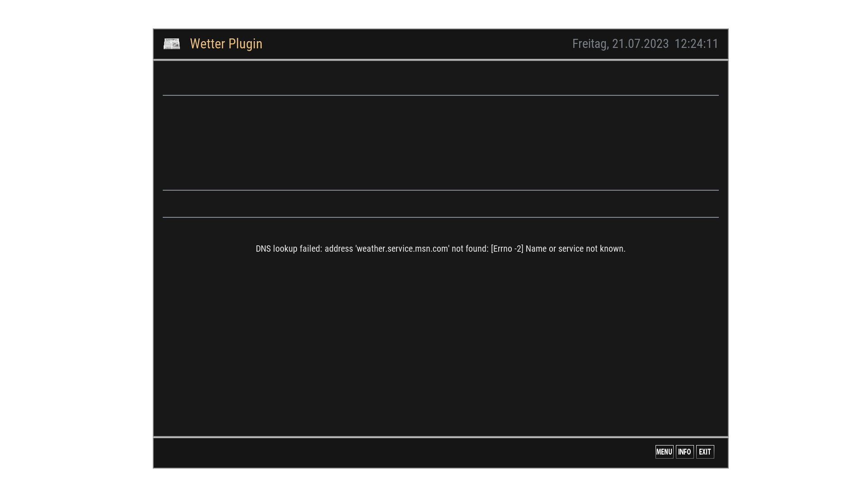The height and width of the screenshot is (488, 868).
Task: Click the newspaper icon beside Wetter Plugin
Action: (171, 44)
